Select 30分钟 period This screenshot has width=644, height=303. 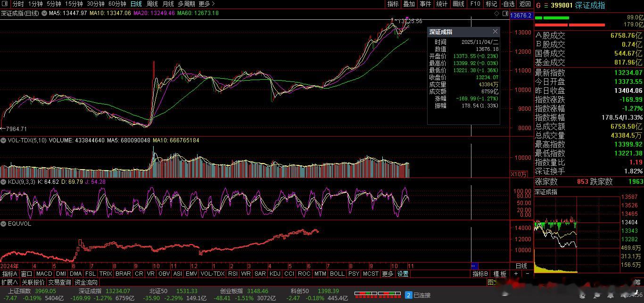point(96,4)
